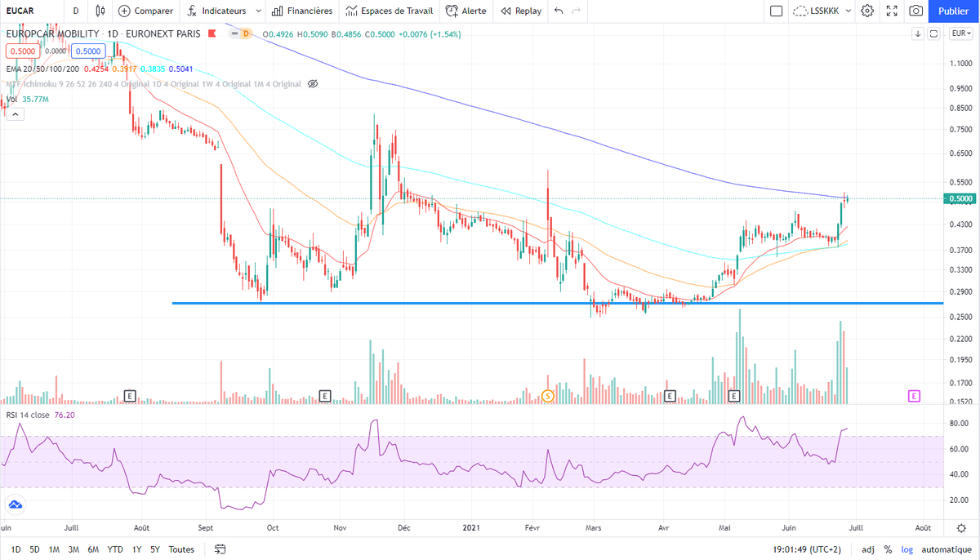980x560 pixels.
Task: Open the go-to-date calendar icon
Action: [220, 549]
